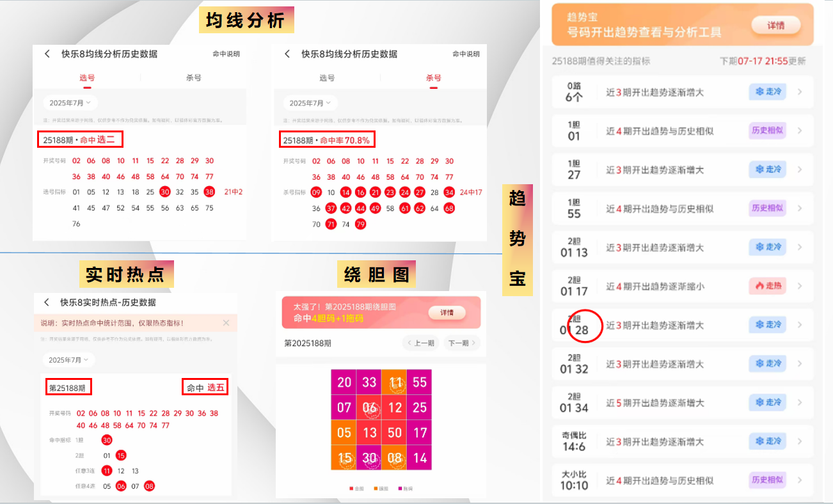Click 历史相似 badge on 1胆 01 row
Screen dimensions: 833x504
coord(767,131)
